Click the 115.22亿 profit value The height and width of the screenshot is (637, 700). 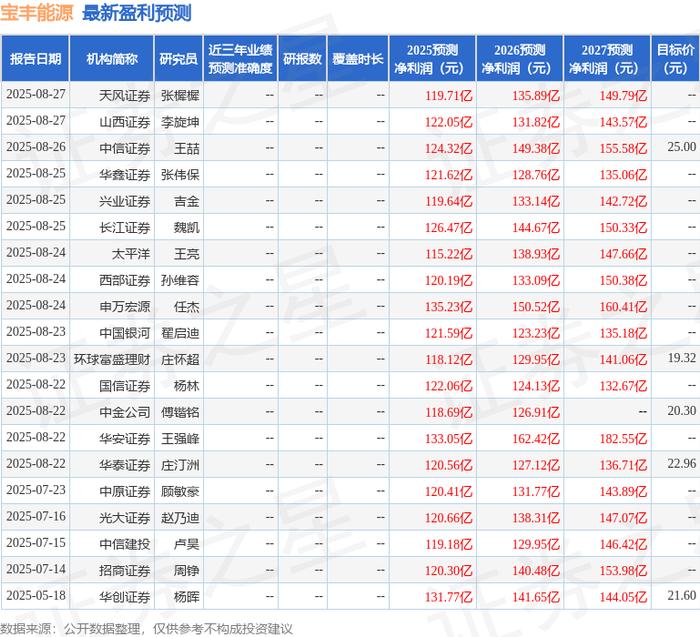[448, 254]
